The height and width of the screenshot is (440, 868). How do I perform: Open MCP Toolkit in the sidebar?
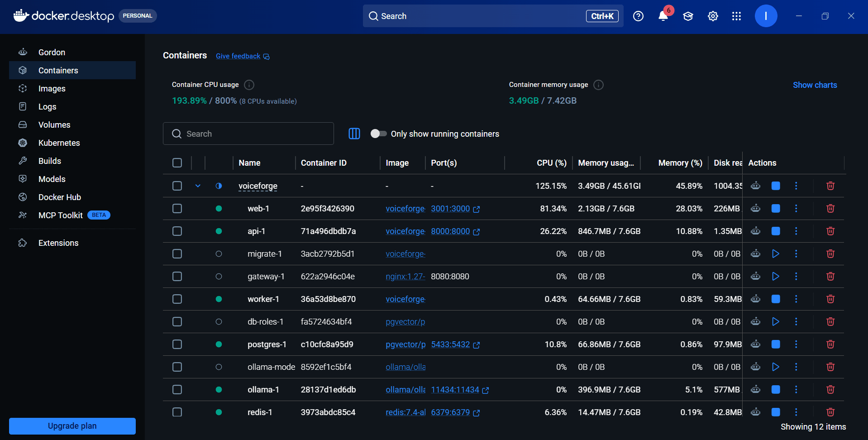(72, 215)
